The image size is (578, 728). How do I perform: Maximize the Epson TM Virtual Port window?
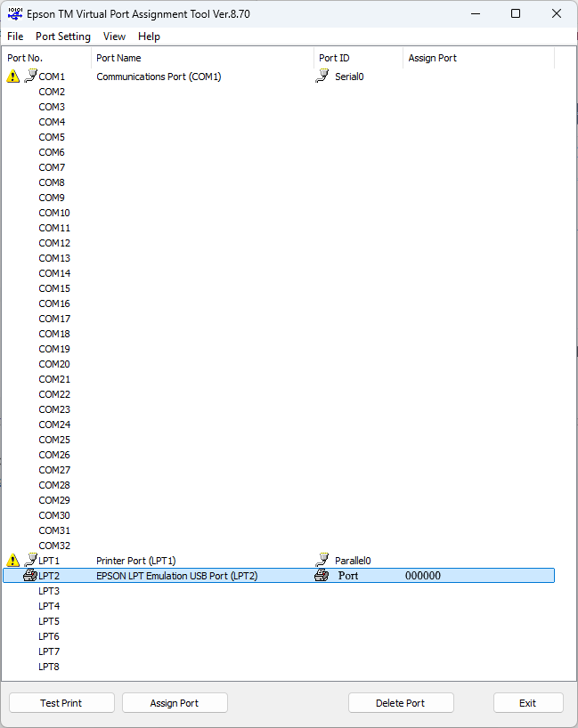click(x=516, y=13)
